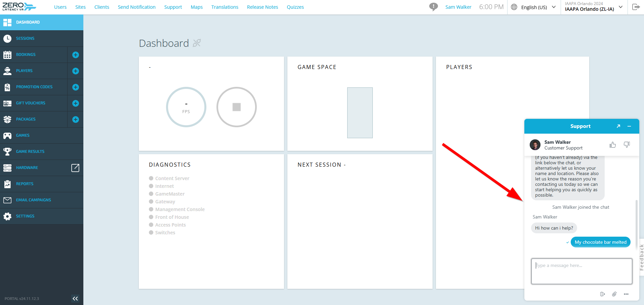The width and height of the screenshot is (644, 305).
Task: Add a new promotion code with the plus icon
Action: coord(76,87)
